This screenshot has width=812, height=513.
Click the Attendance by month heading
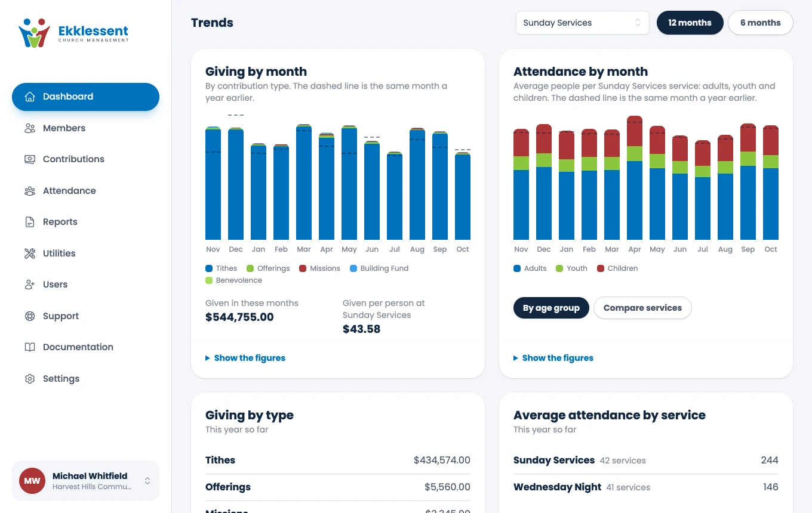(x=580, y=72)
